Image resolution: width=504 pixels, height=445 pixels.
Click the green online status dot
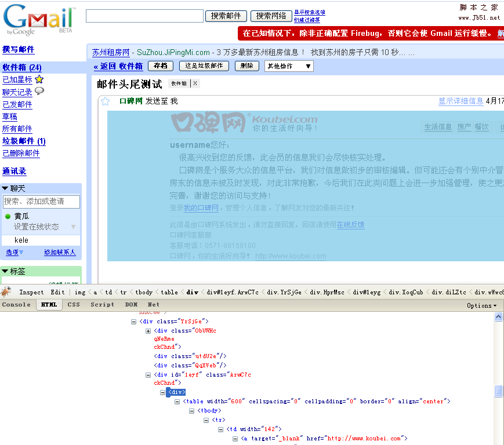pos(8,216)
